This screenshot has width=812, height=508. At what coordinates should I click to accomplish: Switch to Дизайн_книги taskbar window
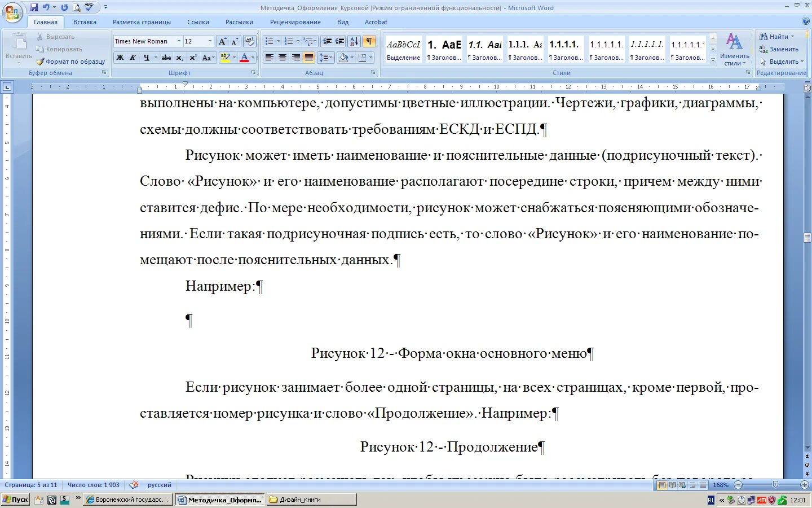[x=311, y=500]
